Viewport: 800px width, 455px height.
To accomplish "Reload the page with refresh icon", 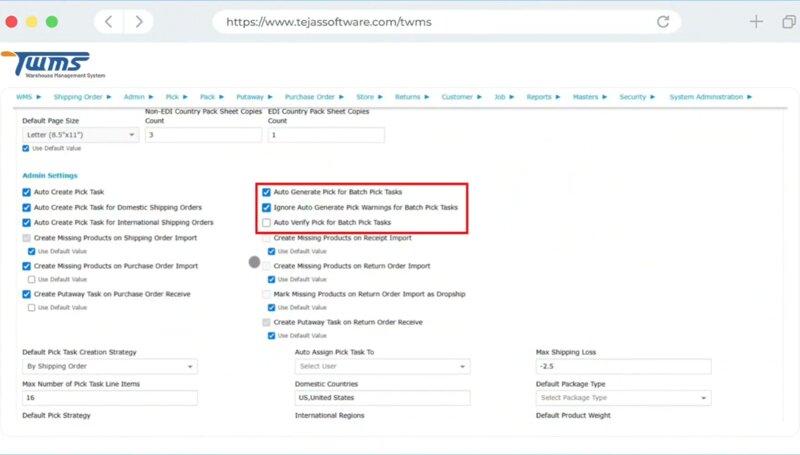I will [663, 21].
